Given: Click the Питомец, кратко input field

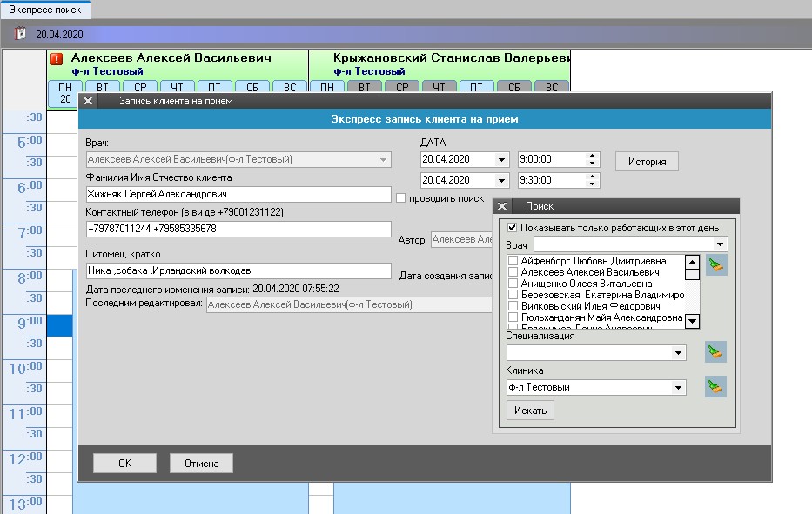Looking at the screenshot, I should [x=238, y=270].
